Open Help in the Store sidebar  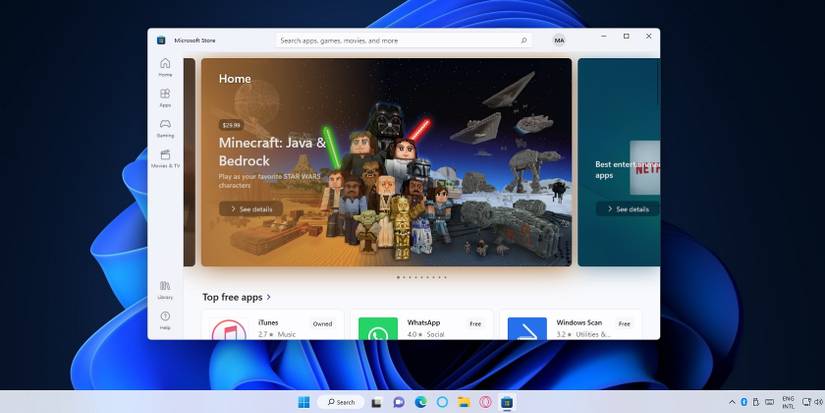pyautogui.click(x=165, y=320)
